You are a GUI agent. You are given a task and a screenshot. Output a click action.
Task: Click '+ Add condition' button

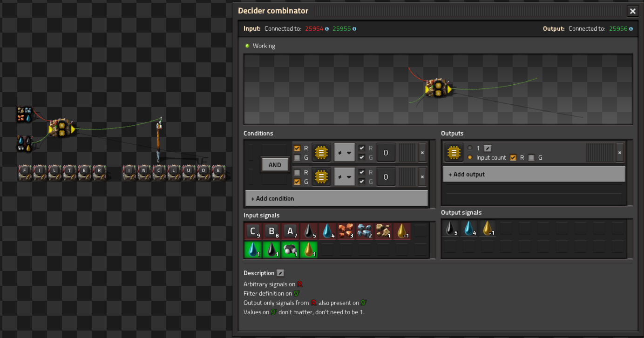tap(336, 198)
